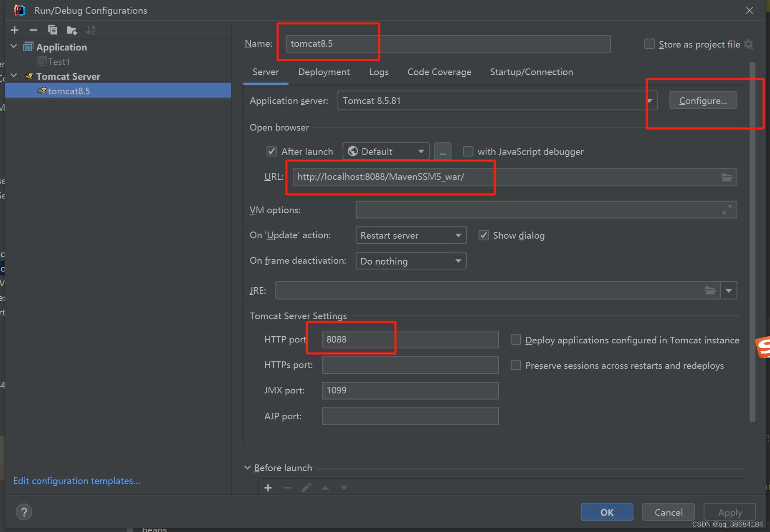Screen dimensions: 770x532
Task: Toggle Store as project file checkbox
Action: click(649, 44)
